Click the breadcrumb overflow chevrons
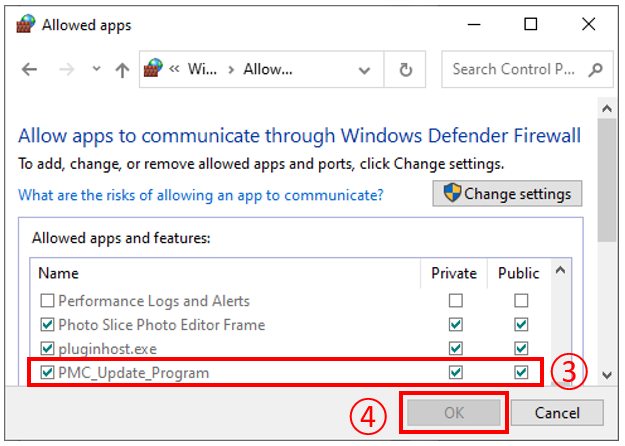 pos(174,70)
